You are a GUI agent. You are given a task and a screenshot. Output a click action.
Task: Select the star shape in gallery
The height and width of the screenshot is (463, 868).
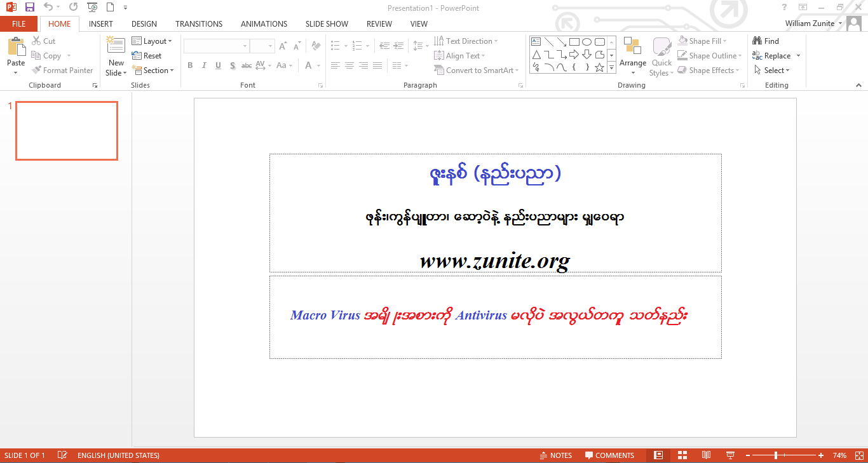599,67
